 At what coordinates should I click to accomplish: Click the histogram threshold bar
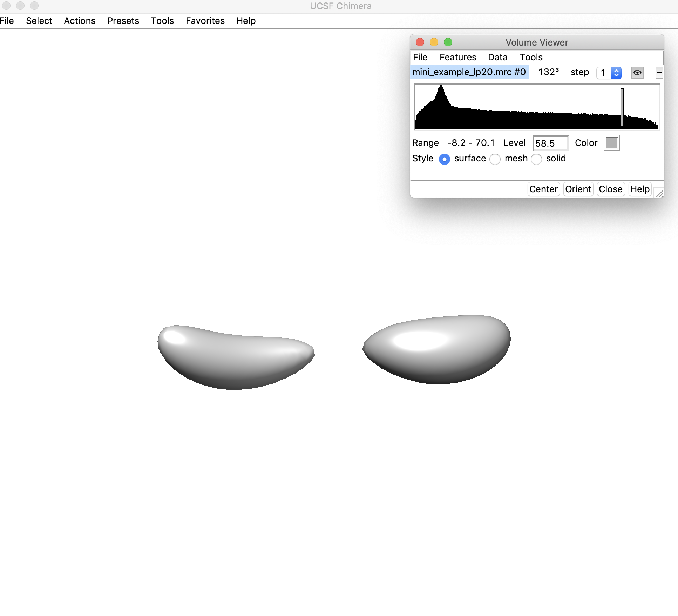click(622, 107)
